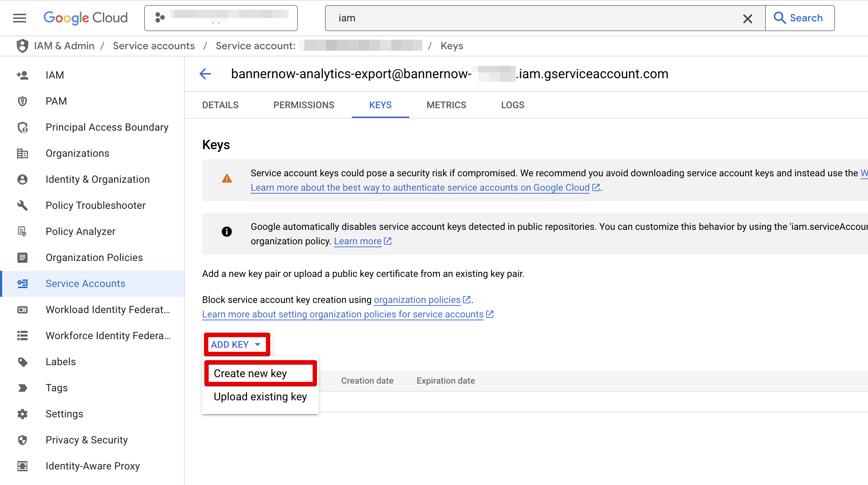Click the PAM shield icon
Image resolution: width=868 pixels, height=485 pixels.
pyautogui.click(x=22, y=101)
